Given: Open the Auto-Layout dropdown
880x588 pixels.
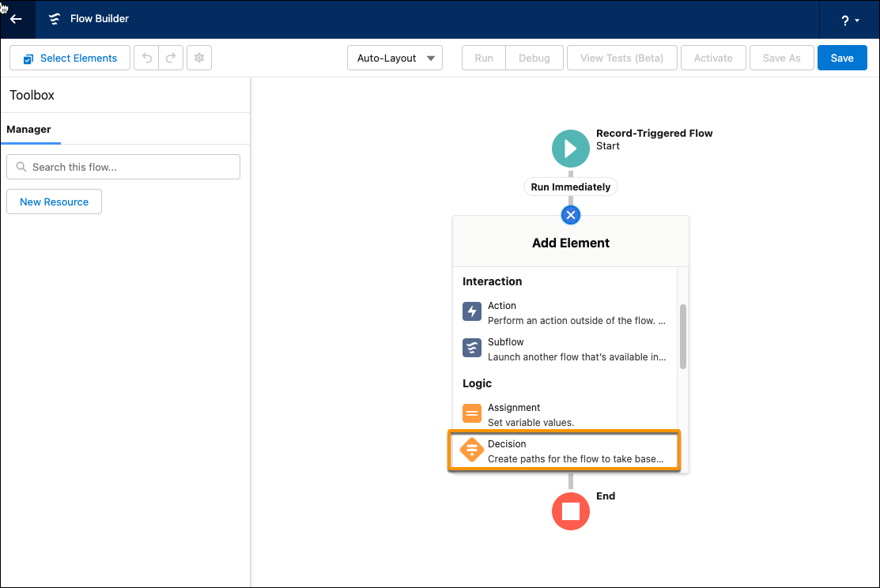Looking at the screenshot, I should point(395,58).
